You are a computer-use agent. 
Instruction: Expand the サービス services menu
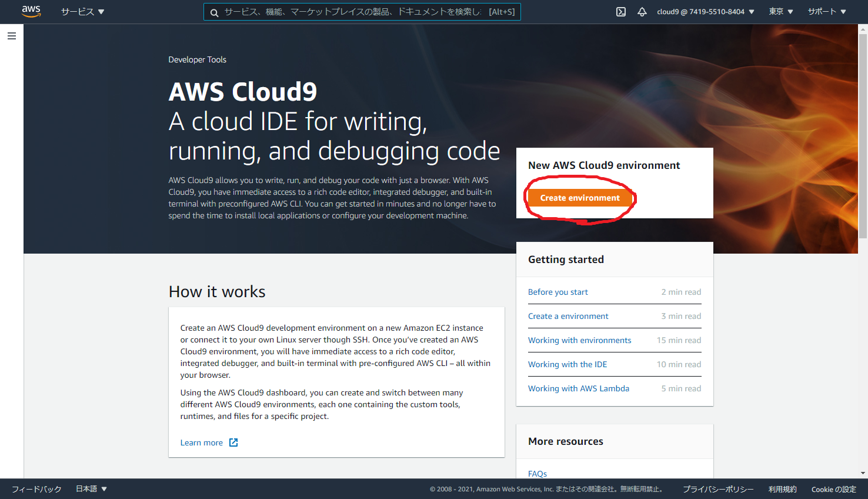click(x=83, y=12)
